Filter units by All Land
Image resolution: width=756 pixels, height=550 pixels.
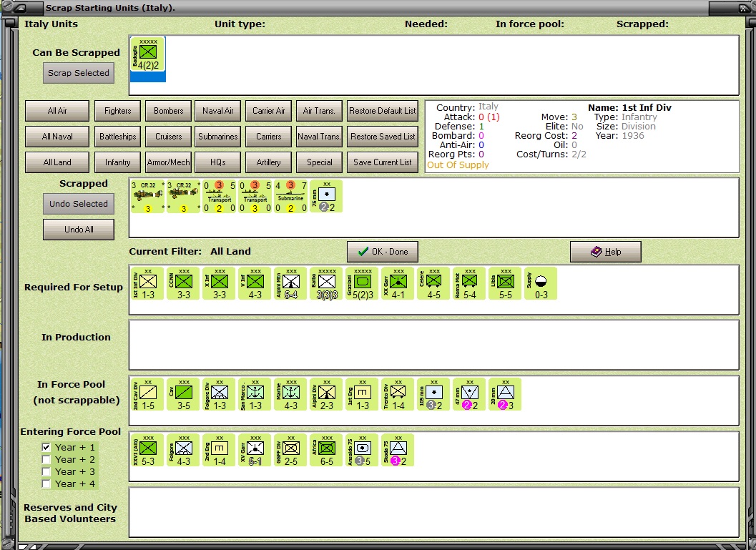coord(57,162)
